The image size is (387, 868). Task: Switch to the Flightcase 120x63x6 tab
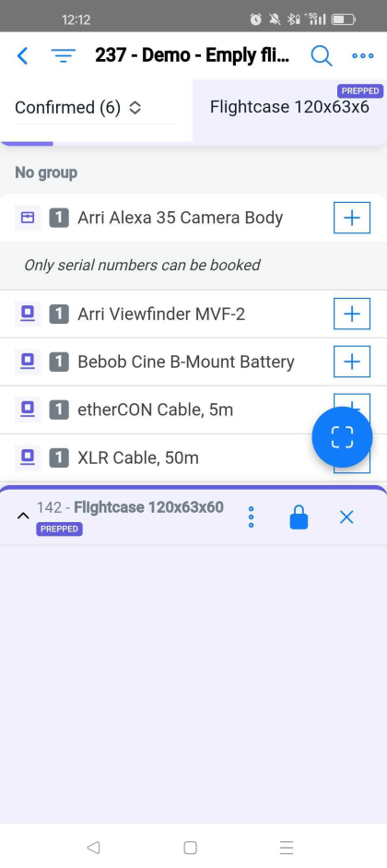pyautogui.click(x=289, y=107)
